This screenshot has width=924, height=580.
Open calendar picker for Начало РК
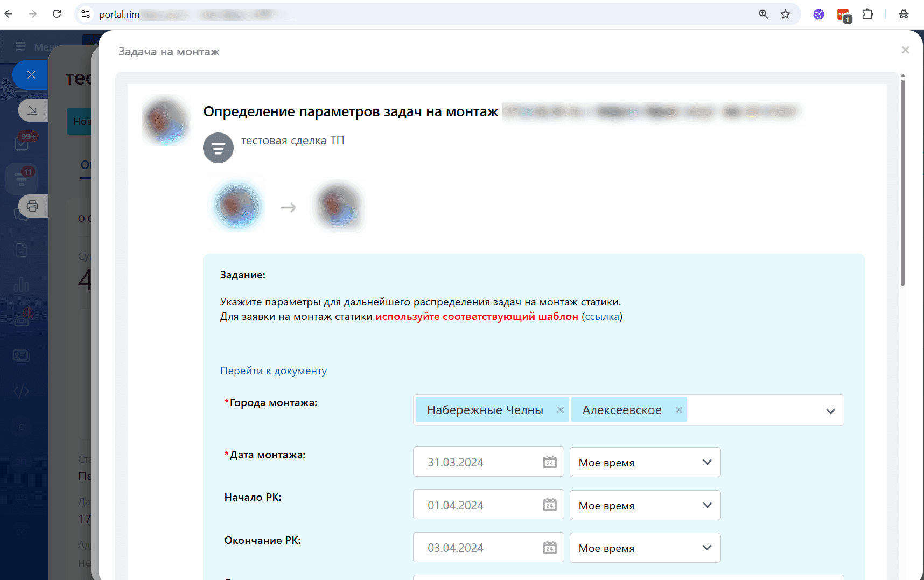549,505
